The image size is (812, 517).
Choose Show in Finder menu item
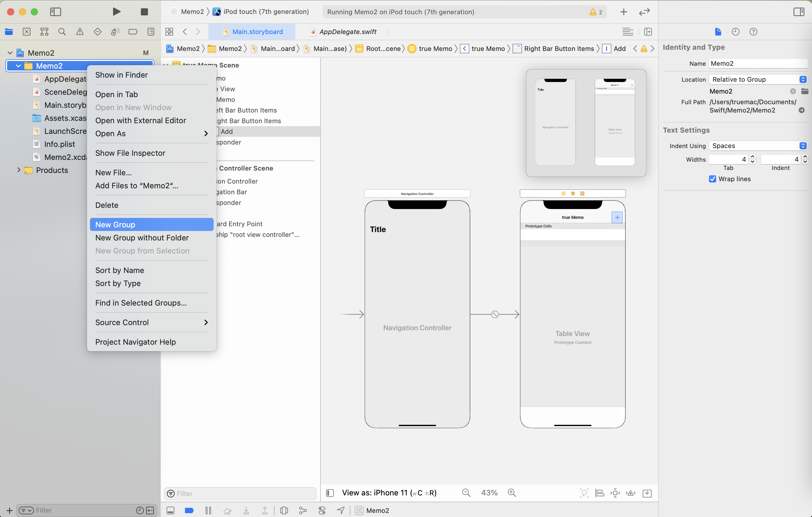click(121, 75)
